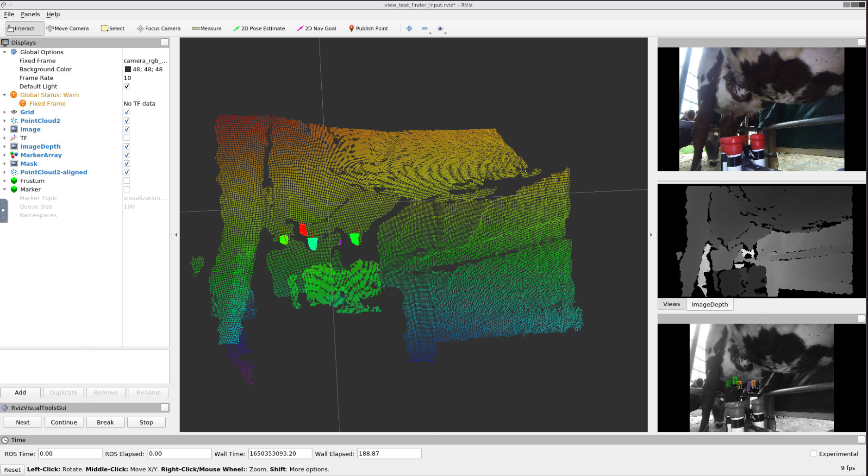
Task: Click the green Frustum marker icon
Action: pyautogui.click(x=14, y=181)
